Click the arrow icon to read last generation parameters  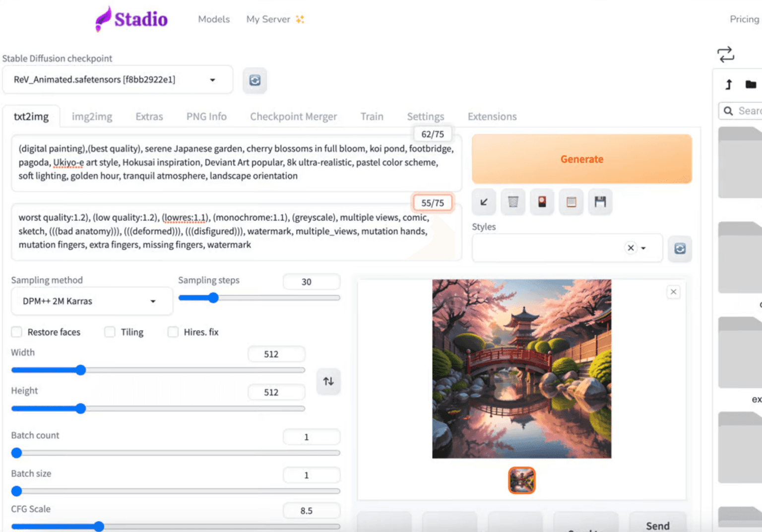coord(484,202)
